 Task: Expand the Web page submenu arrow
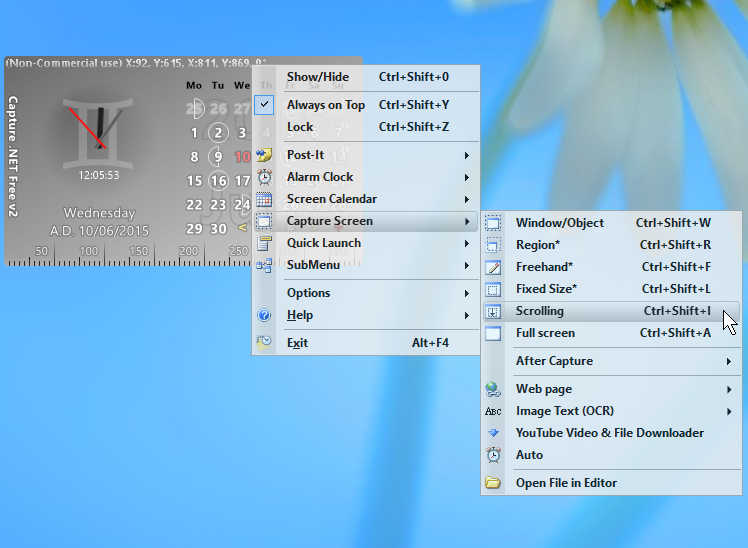tap(729, 390)
